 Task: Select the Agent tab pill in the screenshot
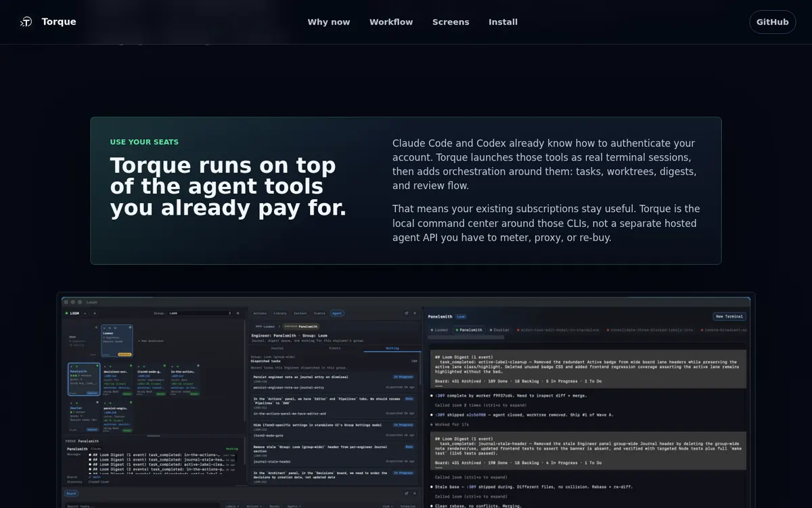pyautogui.click(x=336, y=314)
